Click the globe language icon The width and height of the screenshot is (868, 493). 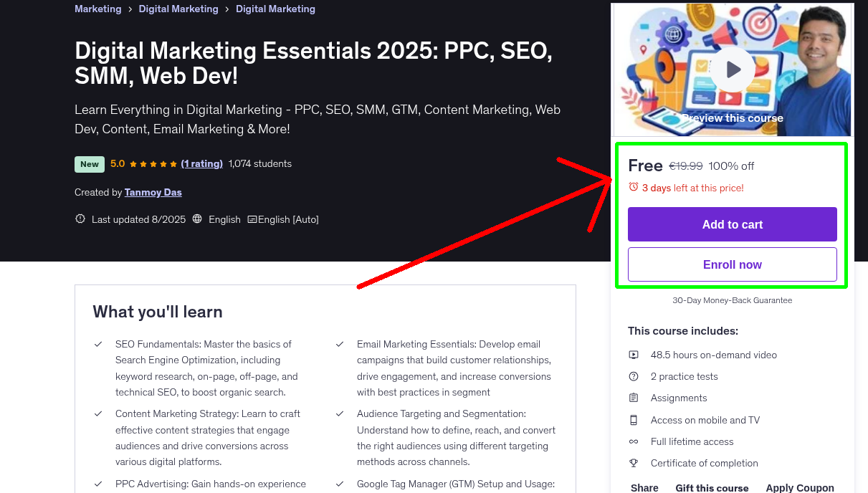click(x=198, y=219)
